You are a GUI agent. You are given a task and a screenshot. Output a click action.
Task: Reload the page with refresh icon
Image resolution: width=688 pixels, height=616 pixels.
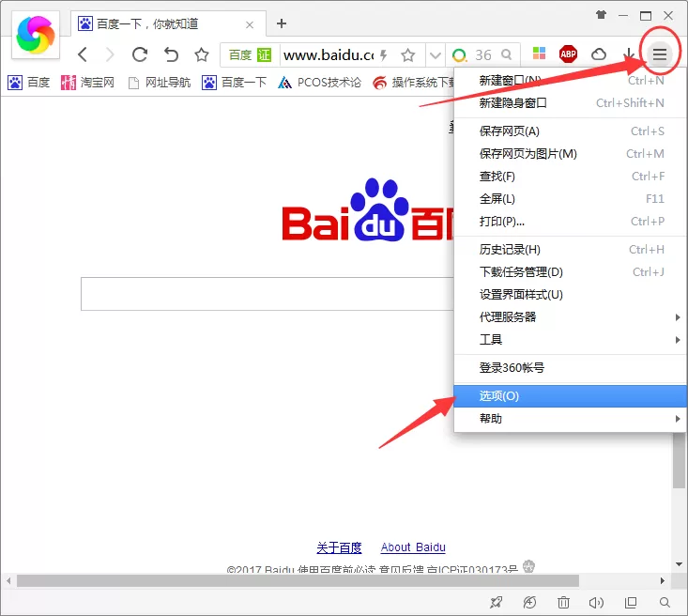[x=140, y=54]
